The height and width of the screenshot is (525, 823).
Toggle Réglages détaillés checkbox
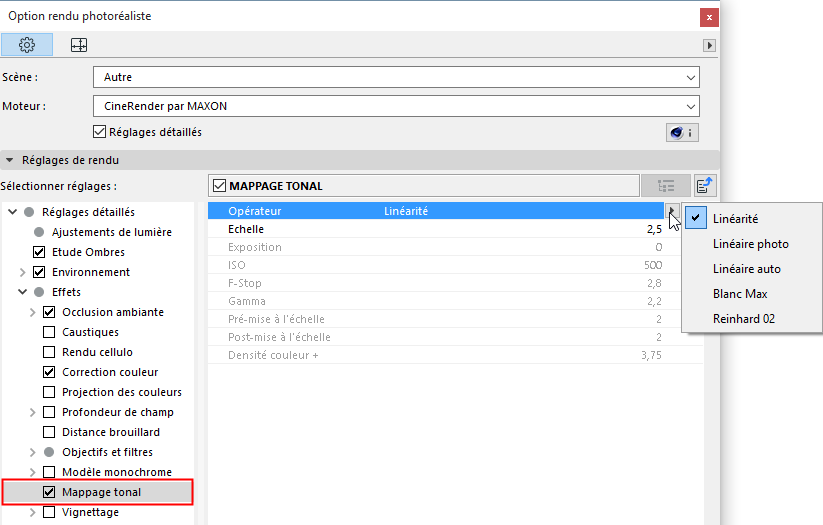click(x=99, y=132)
